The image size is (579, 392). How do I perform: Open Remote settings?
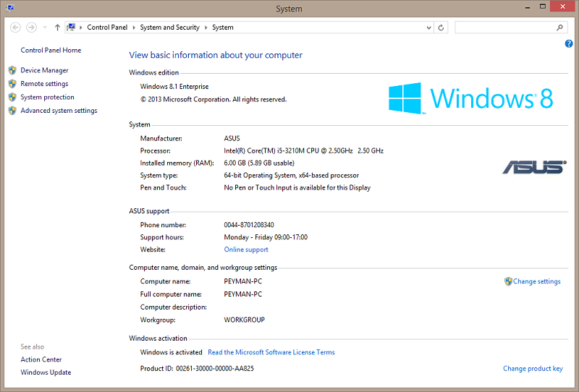click(x=44, y=84)
